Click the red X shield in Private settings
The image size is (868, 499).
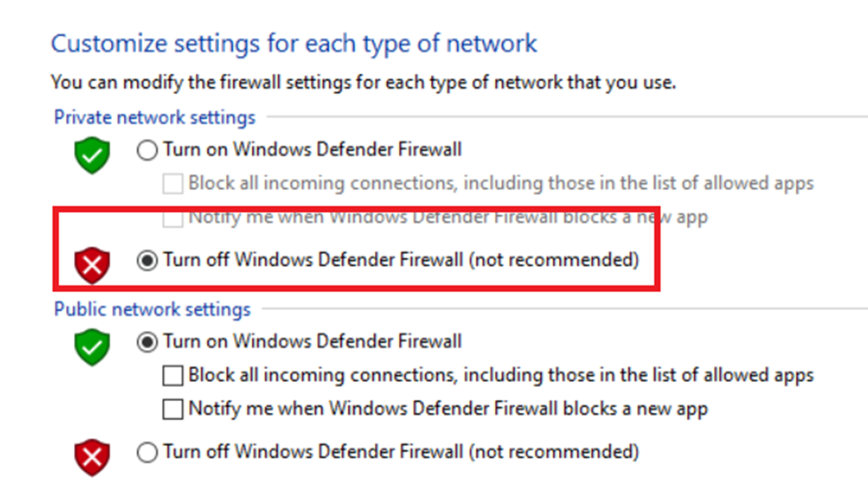tap(92, 265)
